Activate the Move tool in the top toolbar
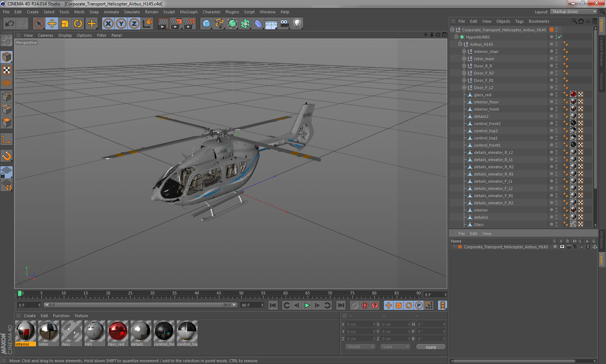Image resolution: width=606 pixels, height=364 pixels. 52,24
